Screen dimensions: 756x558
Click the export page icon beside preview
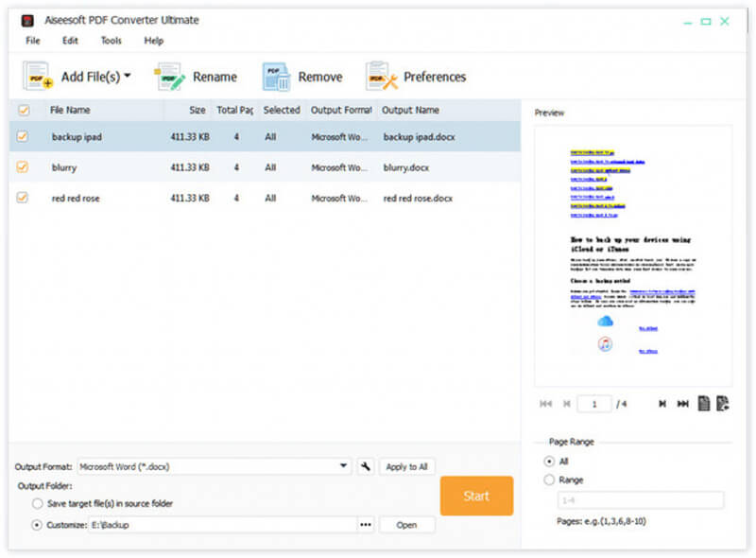(722, 403)
